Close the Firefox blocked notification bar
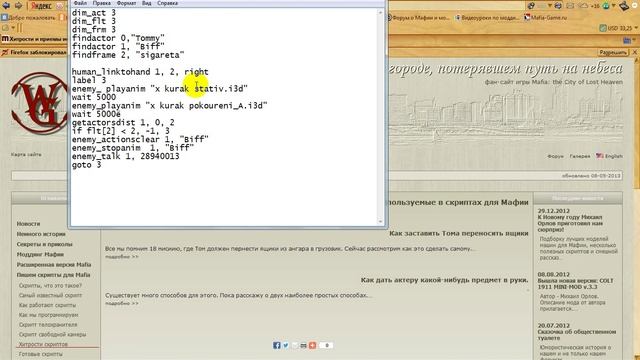This screenshot has height=360, width=640. pyautogui.click(x=635, y=53)
